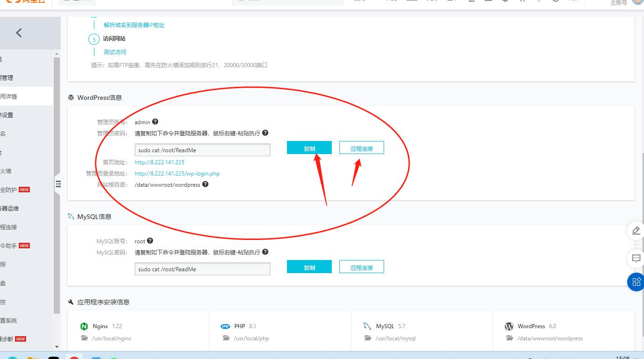
Task: Click the WordPress信息 section heading
Action: 100,98
